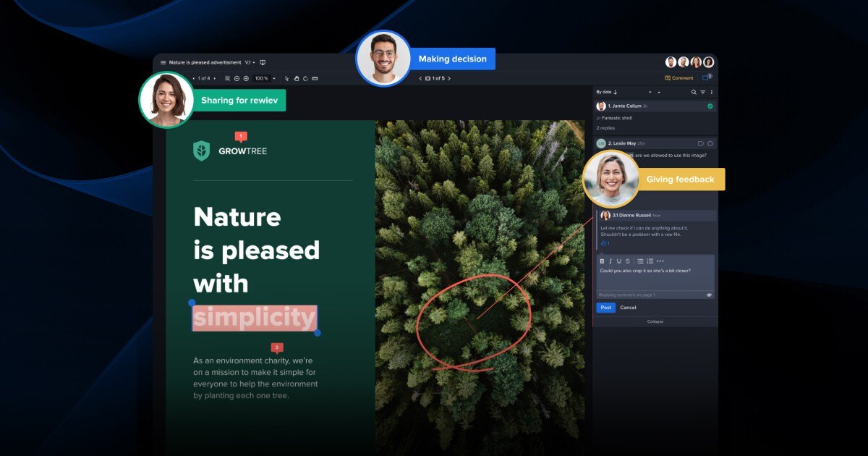868x456 pixels.
Task: Open the By date sort dropdown
Action: click(607, 93)
